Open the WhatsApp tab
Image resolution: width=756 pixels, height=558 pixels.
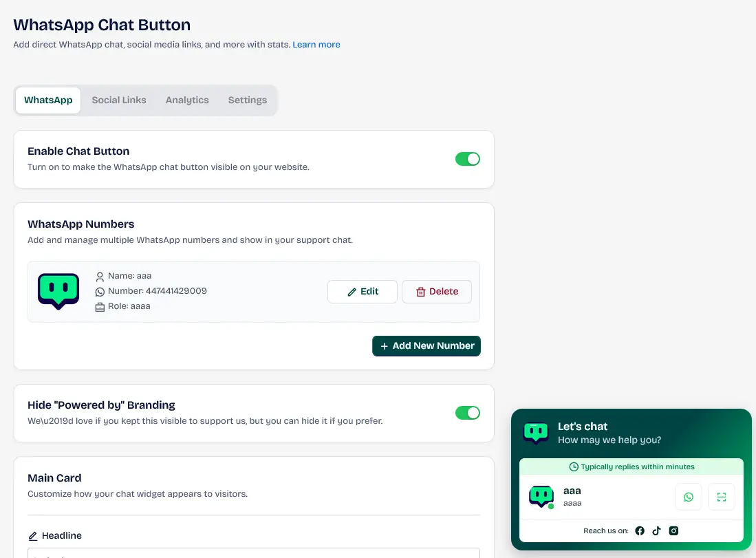pyautogui.click(x=48, y=100)
